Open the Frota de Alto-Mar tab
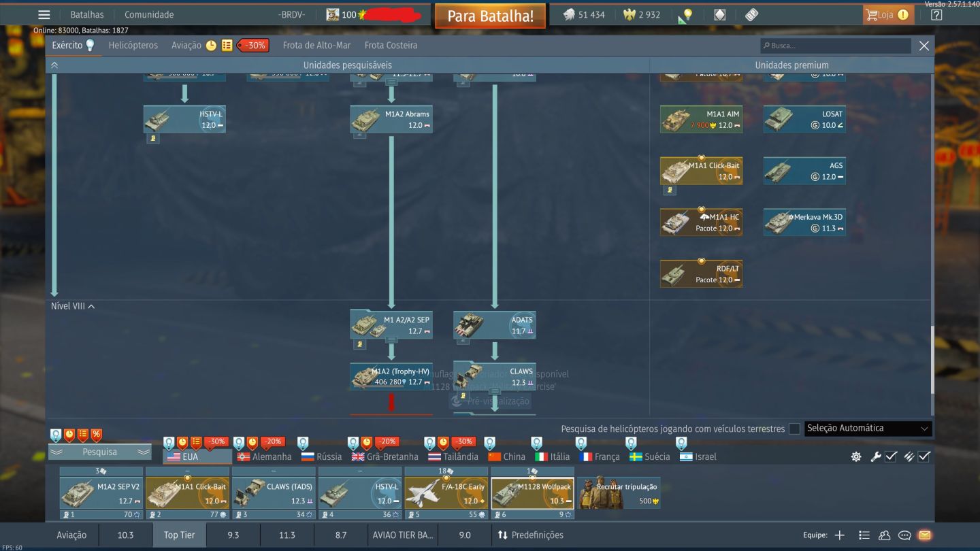Screen dimensions: 980x551 coord(316,45)
